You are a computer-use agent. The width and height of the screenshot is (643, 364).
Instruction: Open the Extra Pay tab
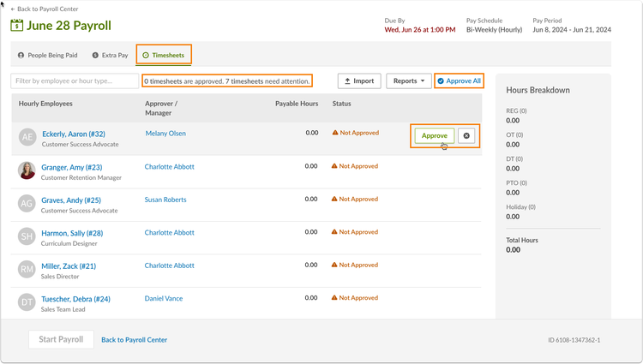click(110, 56)
